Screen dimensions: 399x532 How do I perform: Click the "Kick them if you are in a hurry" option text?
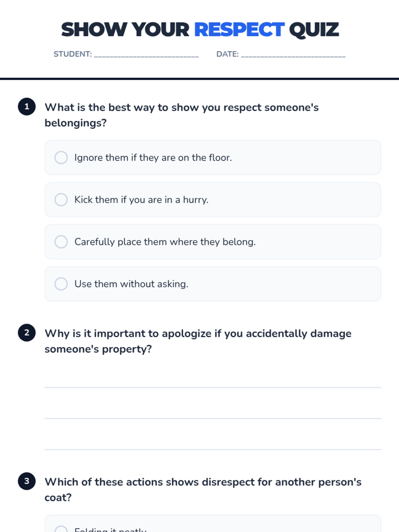click(x=141, y=200)
